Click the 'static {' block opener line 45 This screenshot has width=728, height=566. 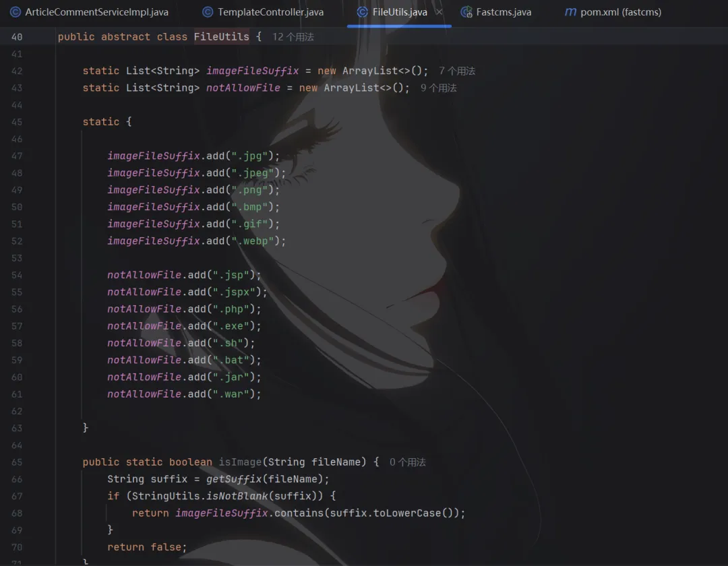coord(107,122)
